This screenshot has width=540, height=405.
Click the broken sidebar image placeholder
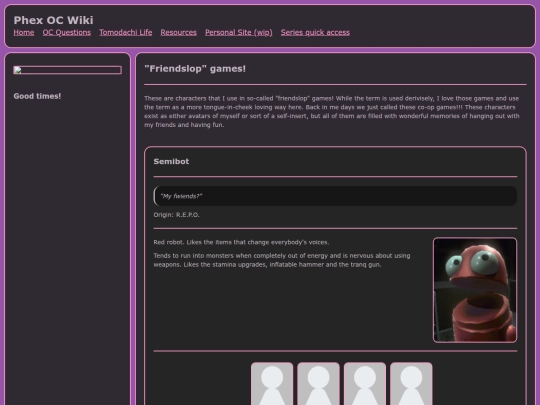coord(68,70)
